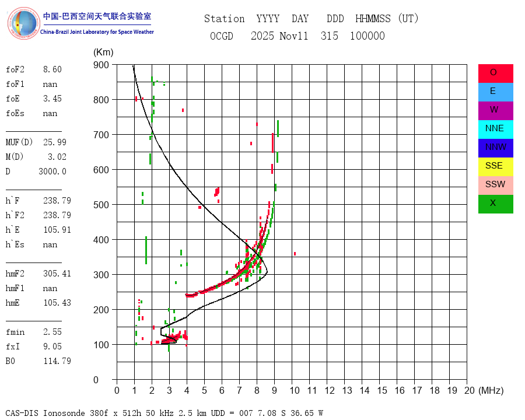Image resolution: width=525 pixels, height=420 pixels.
Task: Click the red O legend swatch
Action: click(x=495, y=73)
